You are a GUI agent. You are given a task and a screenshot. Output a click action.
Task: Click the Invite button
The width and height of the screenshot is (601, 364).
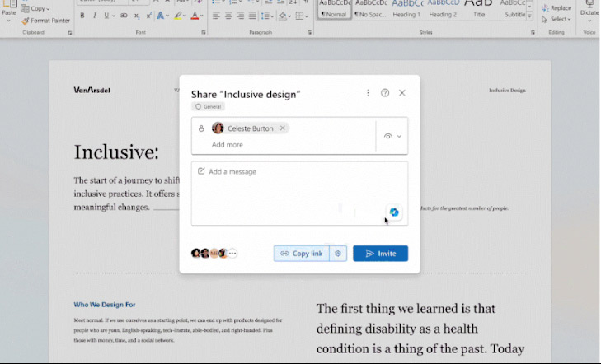380,254
